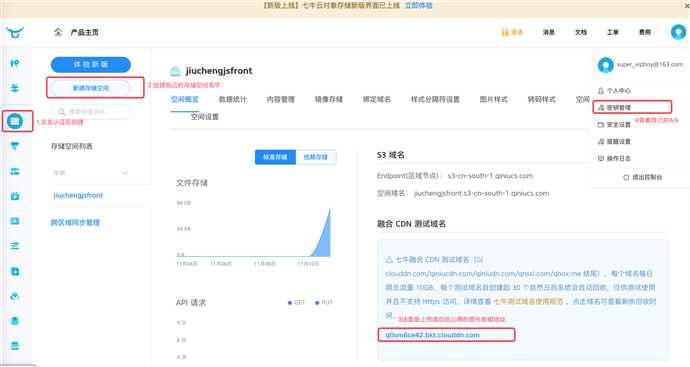This screenshot has height=367, width=690.
Task: Click the 产品主页 breadcrumb text
Action: pyautogui.click(x=84, y=32)
